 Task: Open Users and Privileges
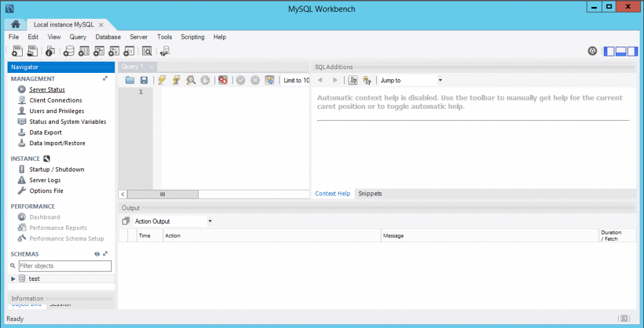tap(57, 111)
